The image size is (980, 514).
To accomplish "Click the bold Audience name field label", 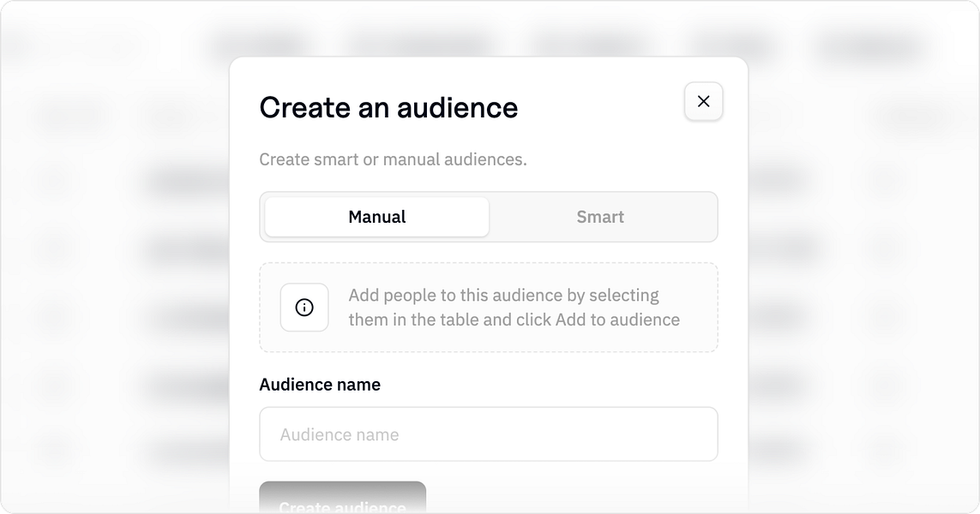I will coord(320,384).
